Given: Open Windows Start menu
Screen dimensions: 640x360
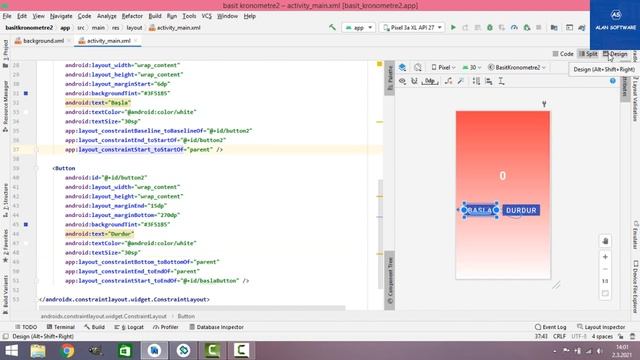Looking at the screenshot, I should [11, 351].
